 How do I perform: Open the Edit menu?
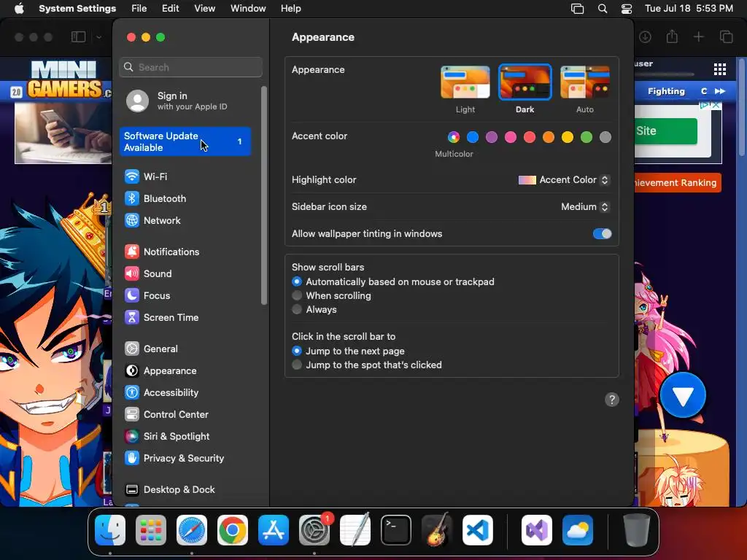pos(171,9)
